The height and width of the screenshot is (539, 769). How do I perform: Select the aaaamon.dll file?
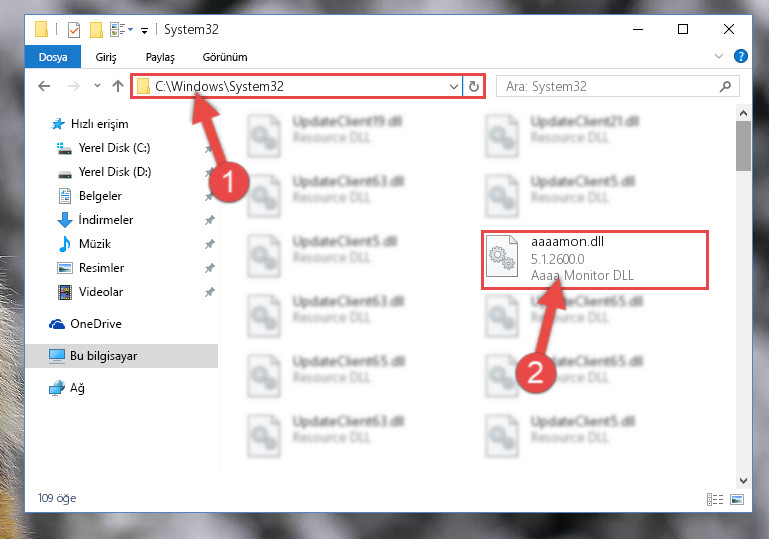pyautogui.click(x=595, y=259)
